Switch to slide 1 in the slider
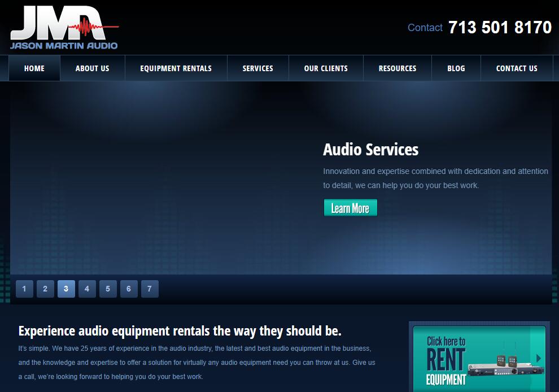 pyautogui.click(x=24, y=289)
